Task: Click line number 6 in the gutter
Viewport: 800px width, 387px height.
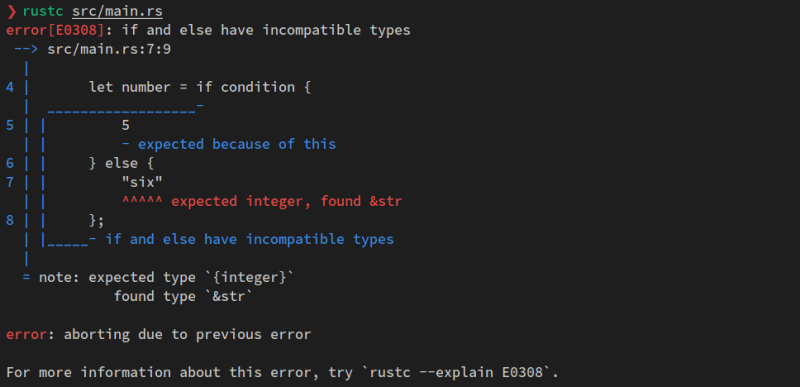Action: pos(10,164)
